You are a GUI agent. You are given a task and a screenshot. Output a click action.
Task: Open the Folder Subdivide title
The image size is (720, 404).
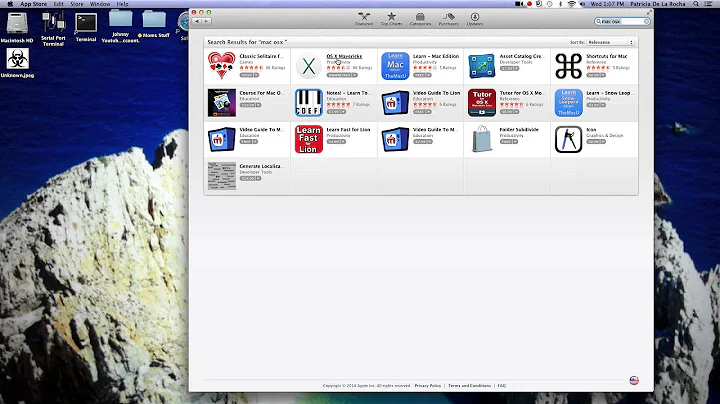519,129
